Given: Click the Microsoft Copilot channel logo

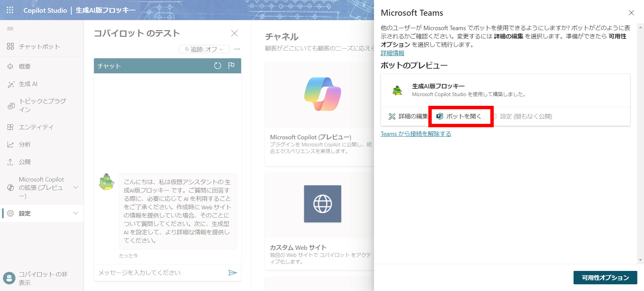Looking at the screenshot, I should click(322, 94).
